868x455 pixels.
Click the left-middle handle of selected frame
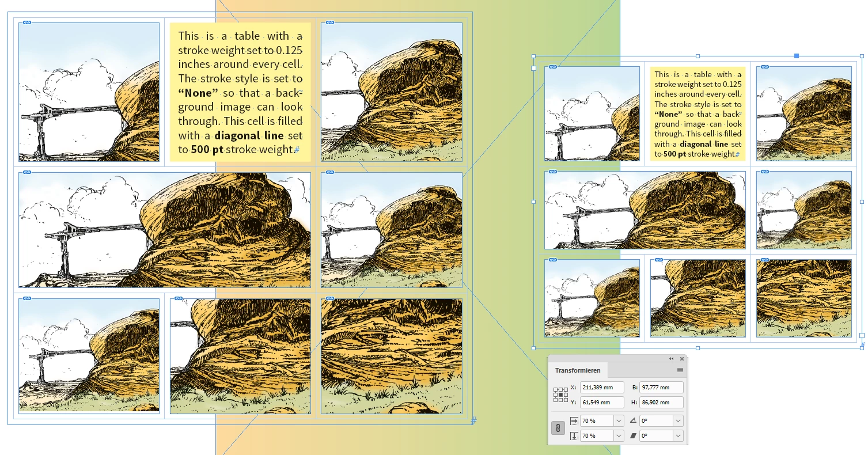pyautogui.click(x=534, y=202)
